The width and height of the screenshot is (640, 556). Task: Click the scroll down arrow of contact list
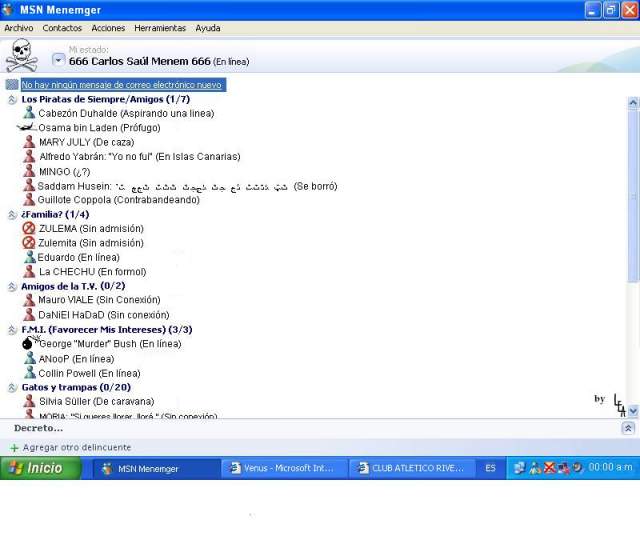[x=633, y=411]
